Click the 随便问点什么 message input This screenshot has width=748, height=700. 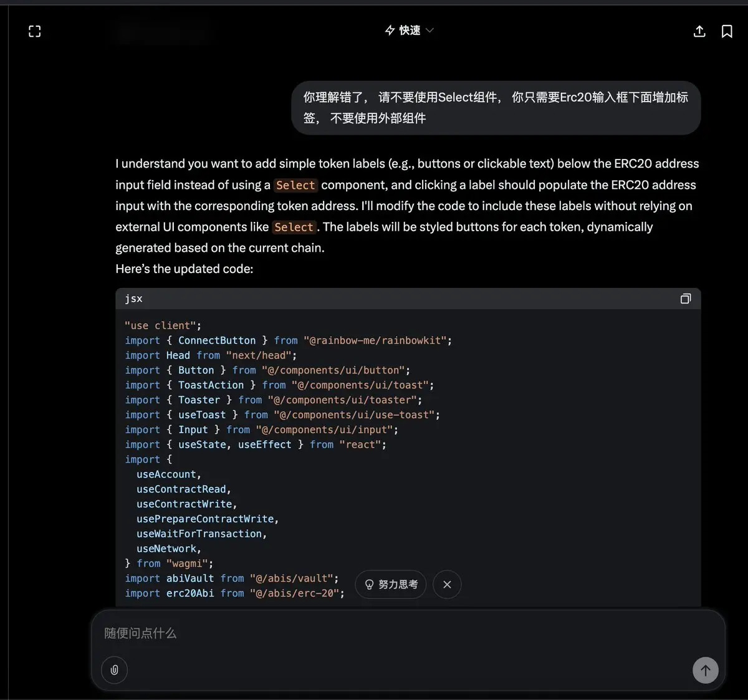pos(408,633)
